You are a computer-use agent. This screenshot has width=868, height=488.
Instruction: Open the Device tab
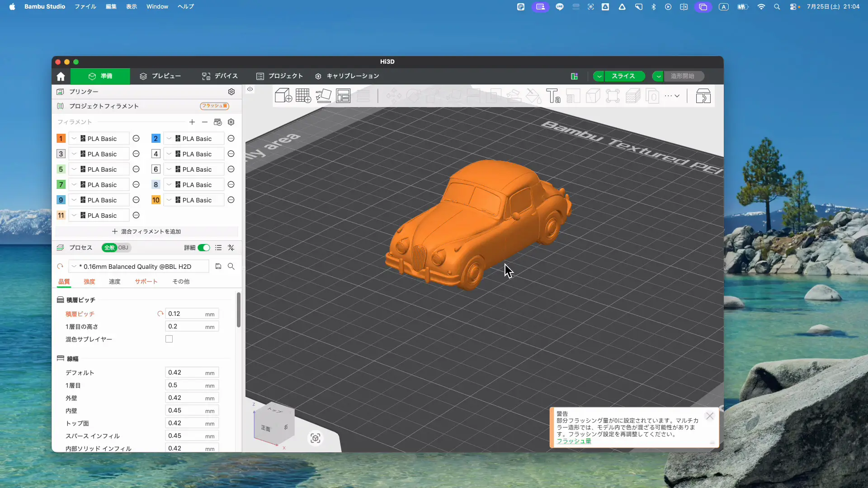click(220, 76)
